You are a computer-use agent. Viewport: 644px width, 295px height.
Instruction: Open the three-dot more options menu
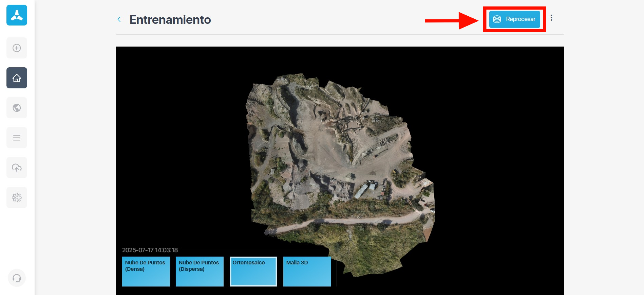click(x=551, y=18)
